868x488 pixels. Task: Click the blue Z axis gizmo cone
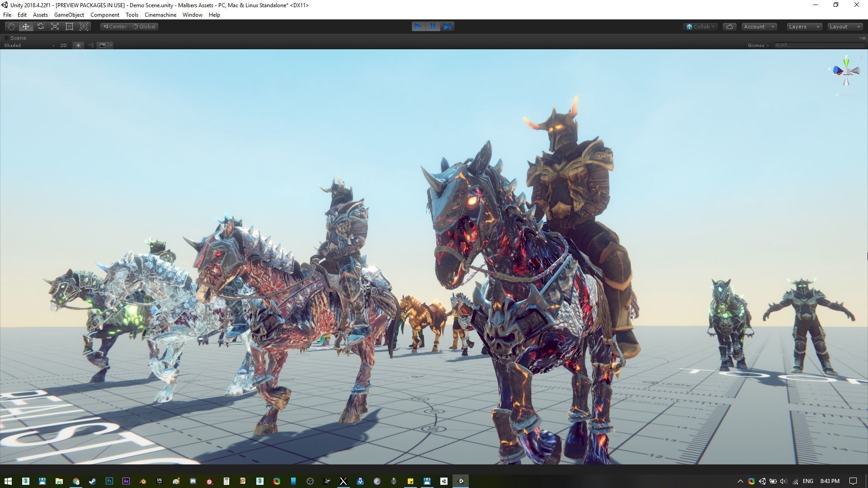837,70
